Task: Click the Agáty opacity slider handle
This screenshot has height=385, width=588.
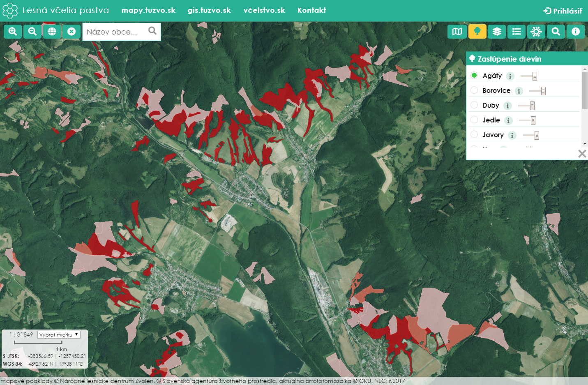Action: pyautogui.click(x=535, y=76)
